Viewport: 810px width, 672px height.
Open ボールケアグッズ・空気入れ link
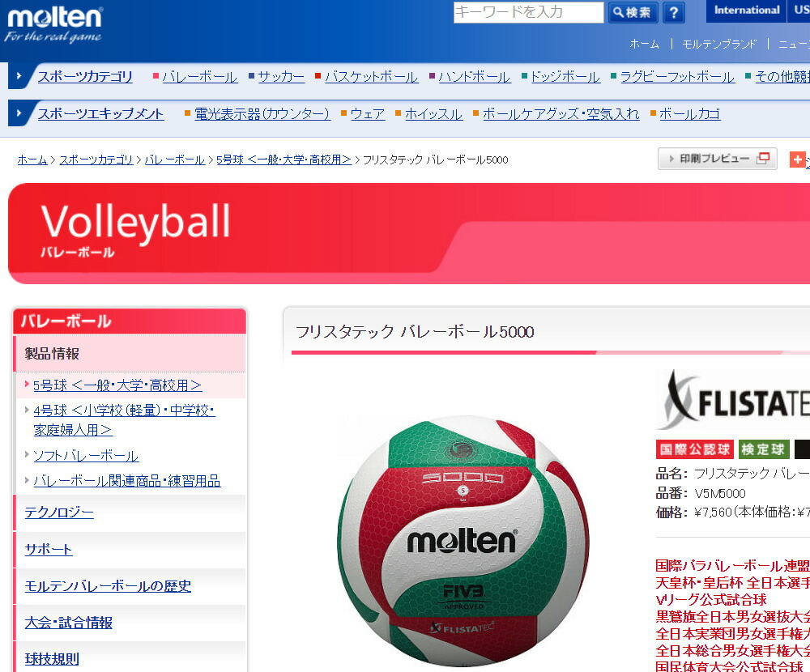tap(561, 114)
